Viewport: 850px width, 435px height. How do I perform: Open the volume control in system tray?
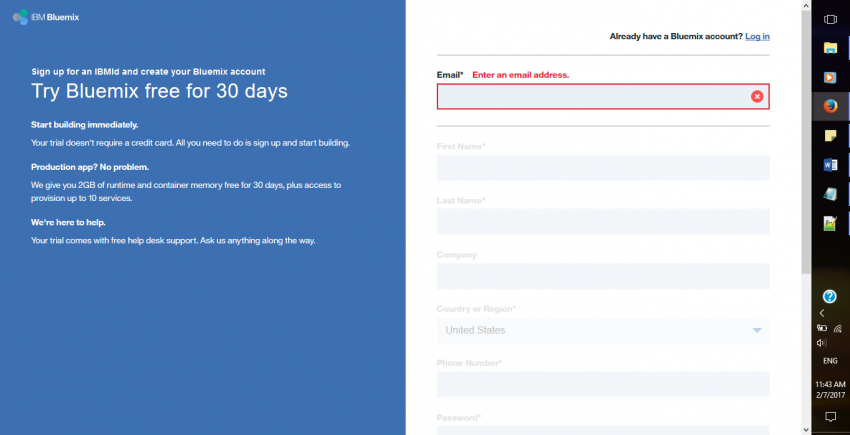[x=822, y=342]
